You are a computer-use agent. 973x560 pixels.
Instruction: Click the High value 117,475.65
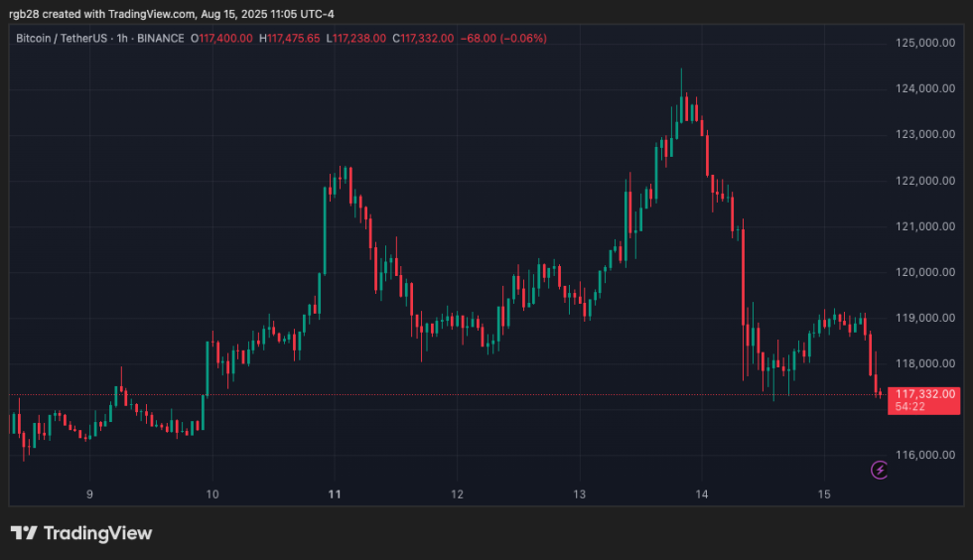(294, 39)
